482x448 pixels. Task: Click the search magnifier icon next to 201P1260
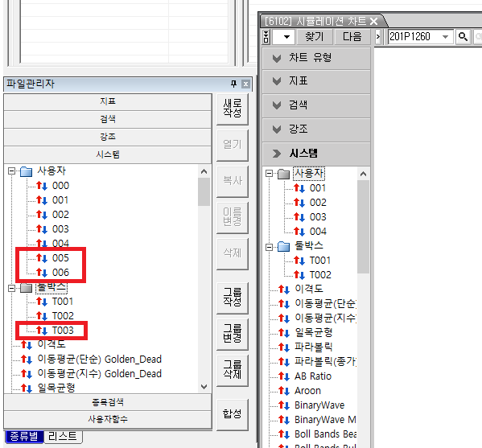463,37
